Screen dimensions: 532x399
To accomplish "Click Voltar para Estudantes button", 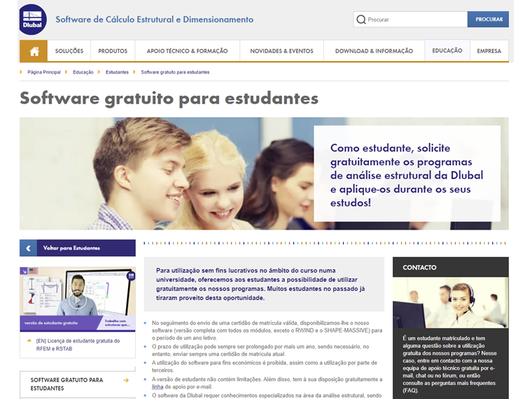I will [x=78, y=248].
